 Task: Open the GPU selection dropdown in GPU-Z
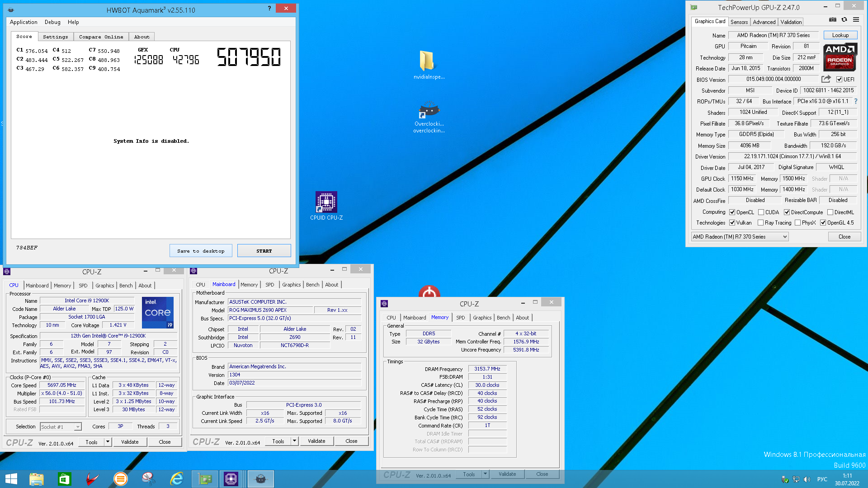(x=740, y=237)
